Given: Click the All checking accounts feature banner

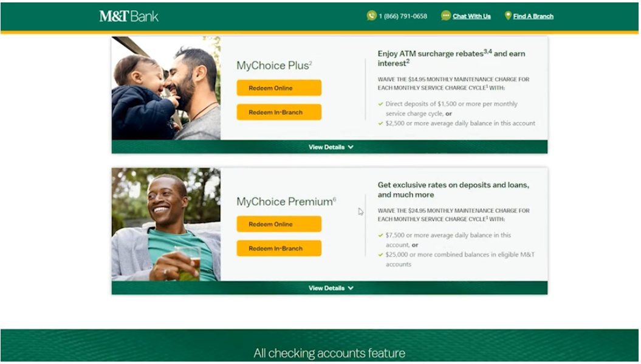Looking at the screenshot, I should [x=320, y=346].
